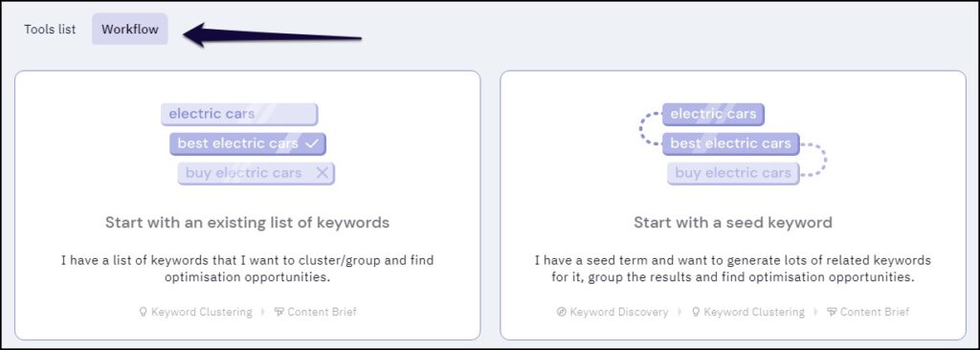Click the compass Keyword Discovery icon
The height and width of the screenshot is (350, 980).
point(561,312)
